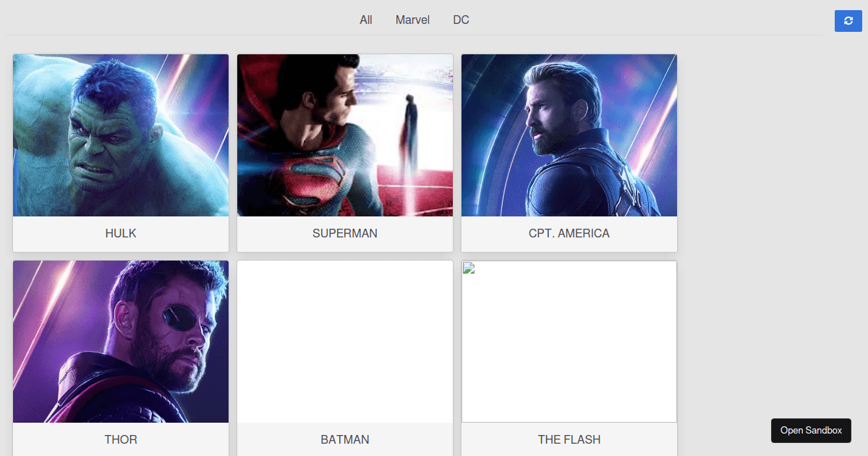Click the CPT. AMERICA caption text
868x456 pixels.
[569, 234]
